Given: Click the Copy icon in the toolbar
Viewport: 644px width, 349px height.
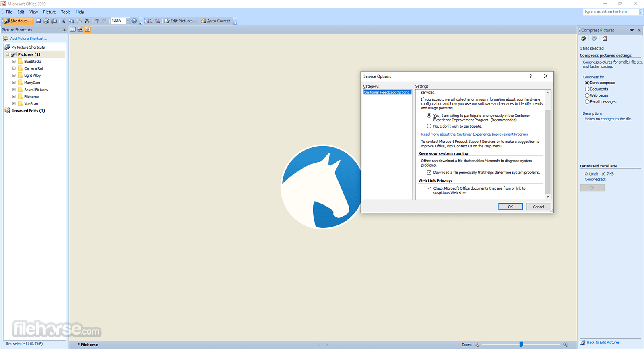Looking at the screenshot, I should (x=71, y=21).
